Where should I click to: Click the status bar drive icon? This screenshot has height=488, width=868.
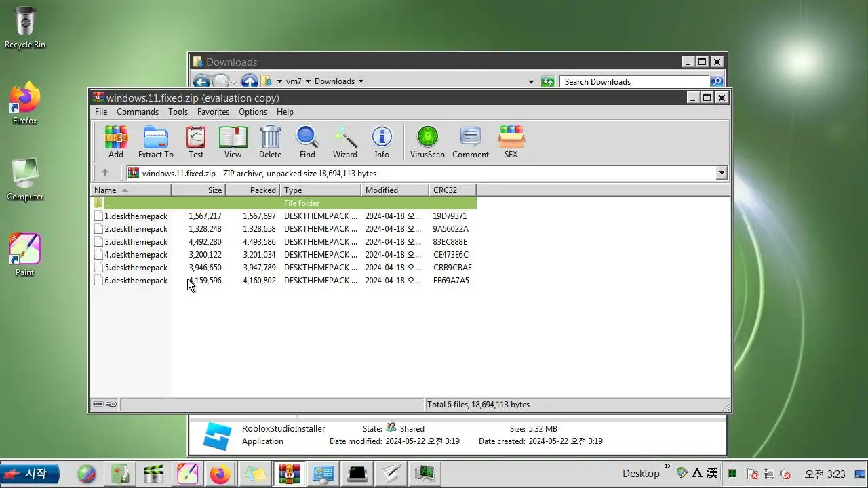pos(98,405)
